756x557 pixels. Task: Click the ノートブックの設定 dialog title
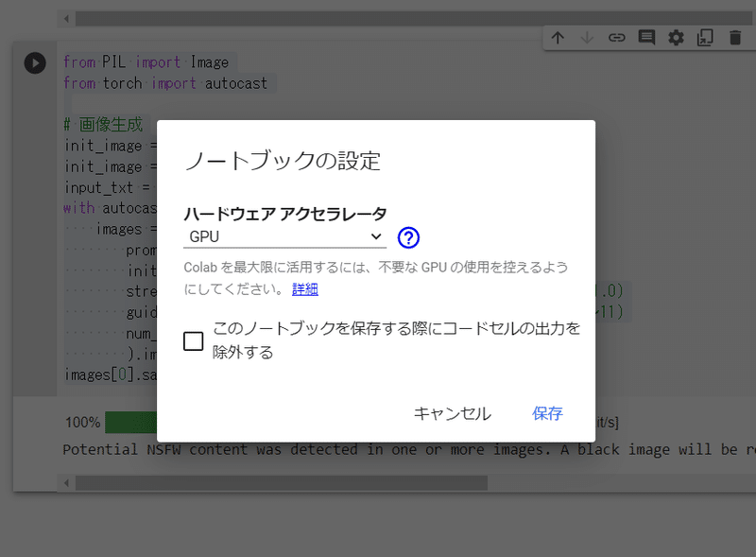pyautogui.click(x=283, y=161)
